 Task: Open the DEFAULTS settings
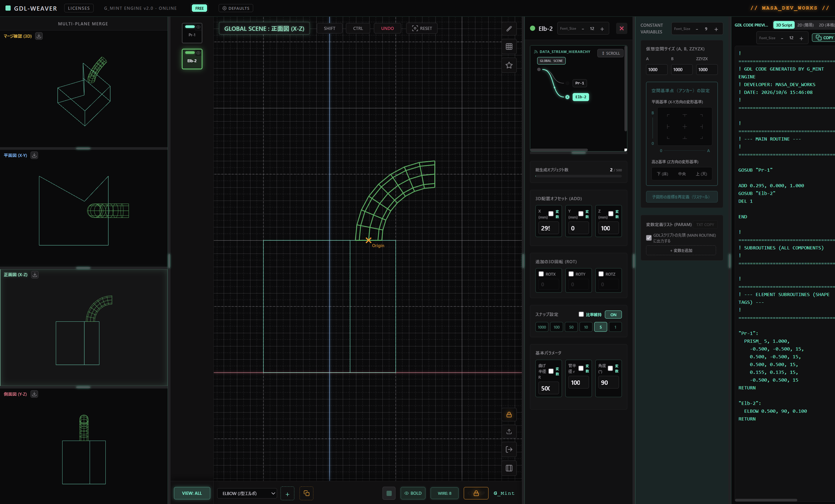pyautogui.click(x=236, y=8)
